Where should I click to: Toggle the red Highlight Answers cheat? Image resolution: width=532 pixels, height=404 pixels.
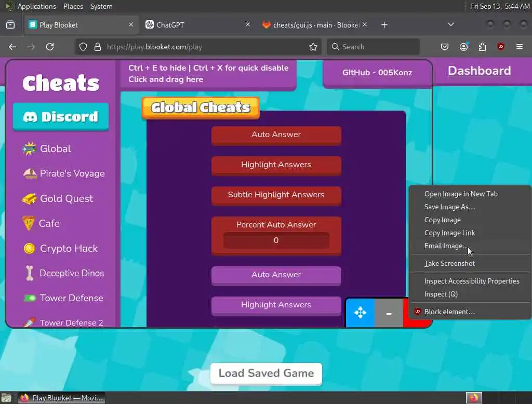276,166
